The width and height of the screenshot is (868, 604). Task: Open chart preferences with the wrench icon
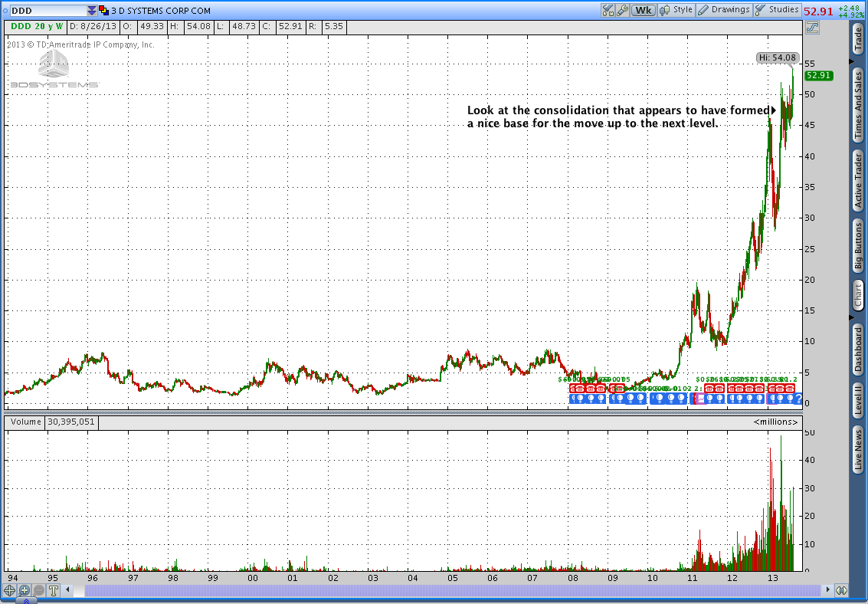pyautogui.click(x=623, y=10)
